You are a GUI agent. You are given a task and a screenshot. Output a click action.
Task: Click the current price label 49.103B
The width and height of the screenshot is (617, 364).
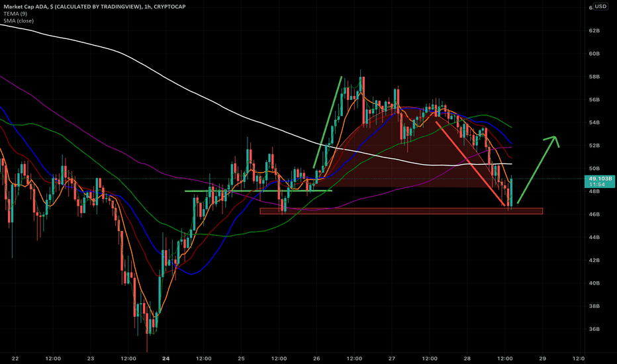point(600,179)
